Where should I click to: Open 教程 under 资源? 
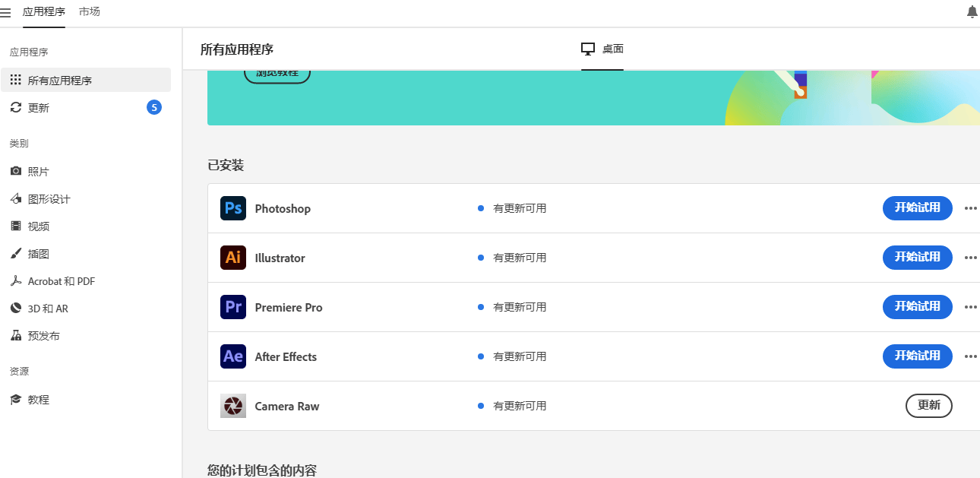(x=86, y=400)
